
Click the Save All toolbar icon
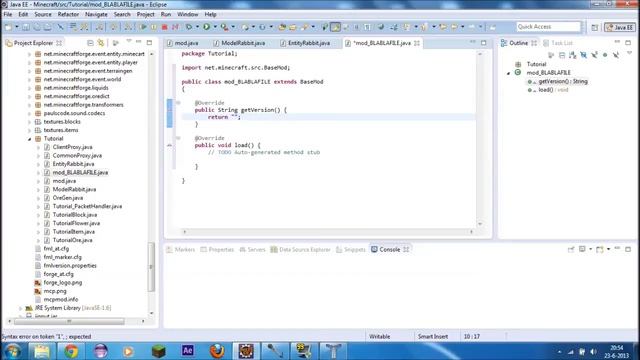[37, 27]
